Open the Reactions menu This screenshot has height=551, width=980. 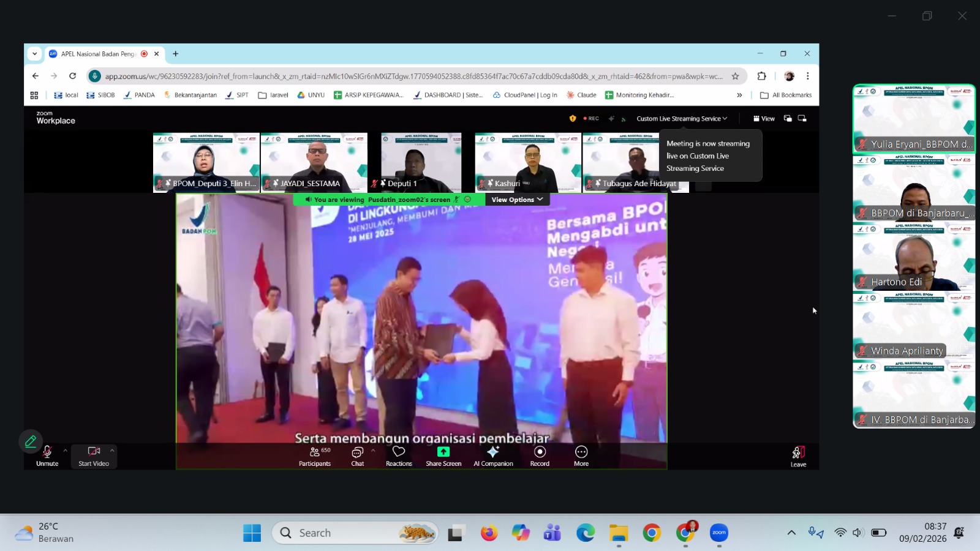pos(399,455)
